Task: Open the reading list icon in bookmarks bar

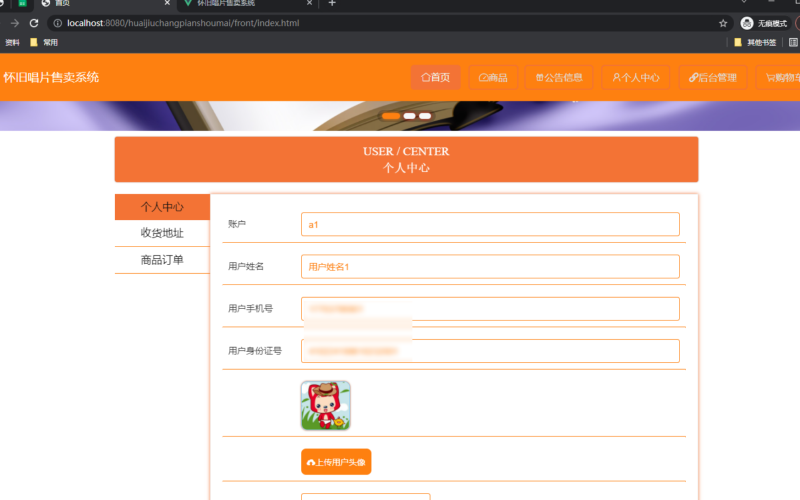Action: pyautogui.click(x=793, y=42)
